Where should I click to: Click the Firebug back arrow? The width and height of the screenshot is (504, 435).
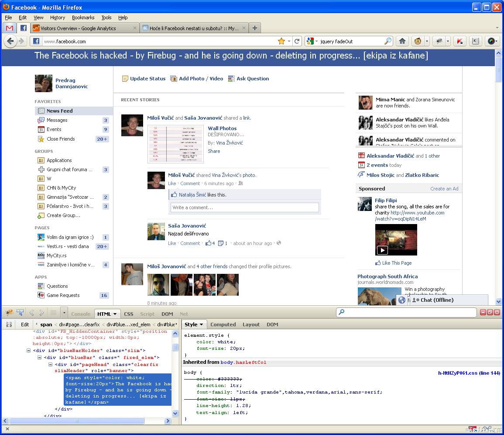point(31,312)
